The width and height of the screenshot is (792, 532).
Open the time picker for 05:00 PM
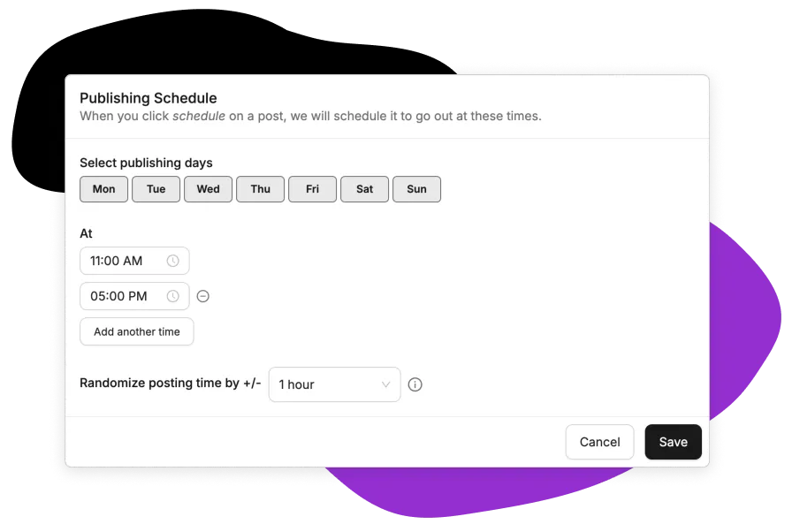coord(173,296)
